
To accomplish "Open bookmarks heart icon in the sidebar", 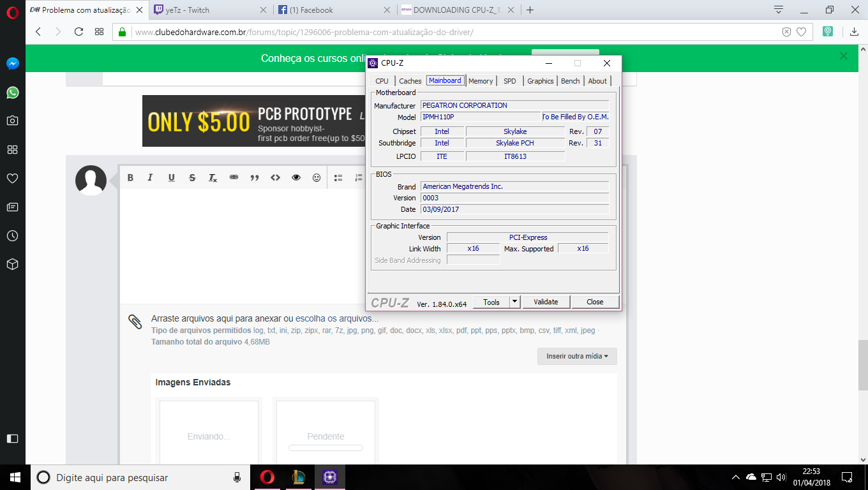I will tap(12, 179).
